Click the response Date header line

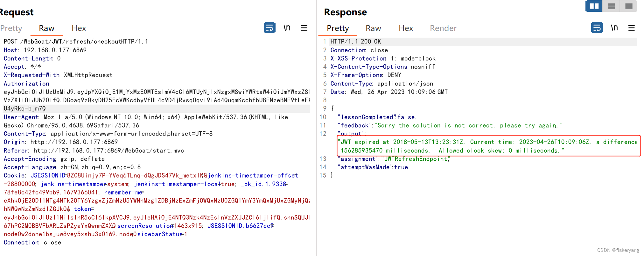pos(389,92)
